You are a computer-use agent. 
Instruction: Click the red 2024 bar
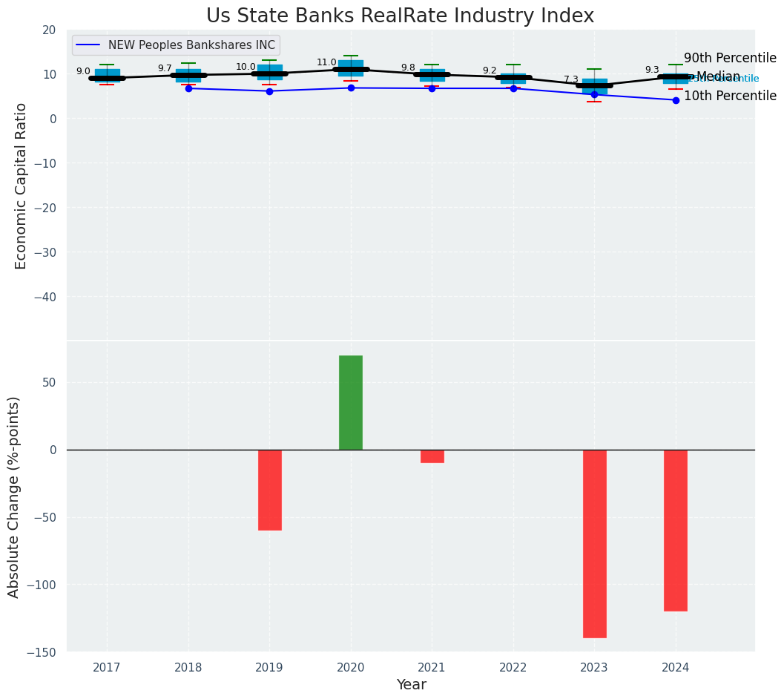(676, 531)
